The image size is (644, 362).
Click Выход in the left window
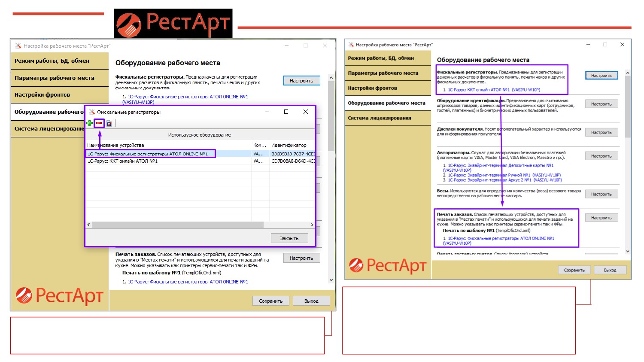(x=311, y=301)
